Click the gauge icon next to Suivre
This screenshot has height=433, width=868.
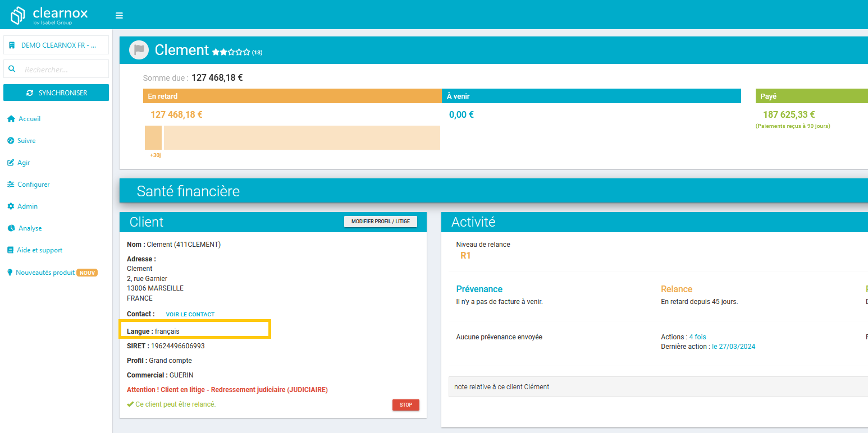pos(11,141)
